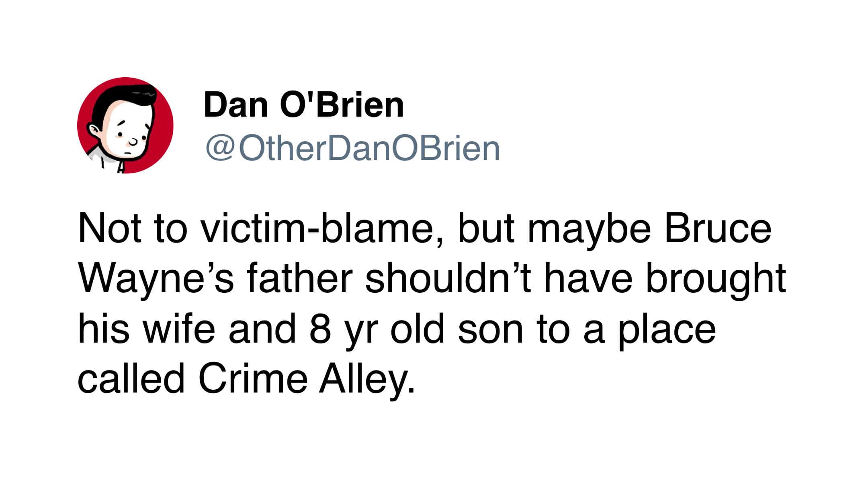Click the word "Alley." ending the tweet
This screenshot has height=481, width=868.
coord(366,379)
